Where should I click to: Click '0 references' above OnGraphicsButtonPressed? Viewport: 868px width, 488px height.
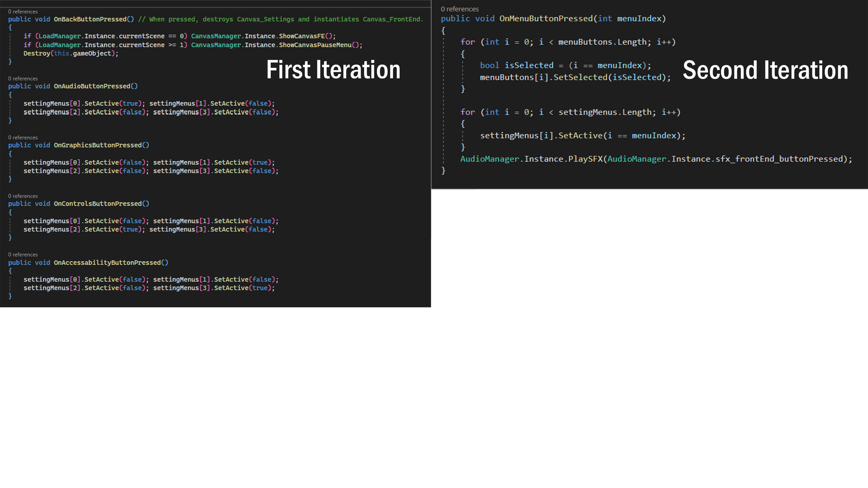click(23, 138)
